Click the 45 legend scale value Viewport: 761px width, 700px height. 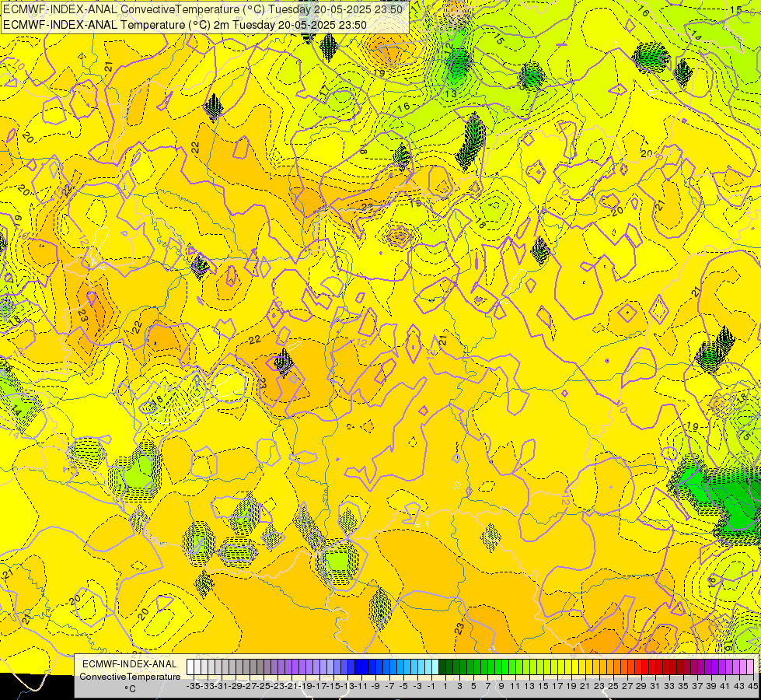click(752, 686)
